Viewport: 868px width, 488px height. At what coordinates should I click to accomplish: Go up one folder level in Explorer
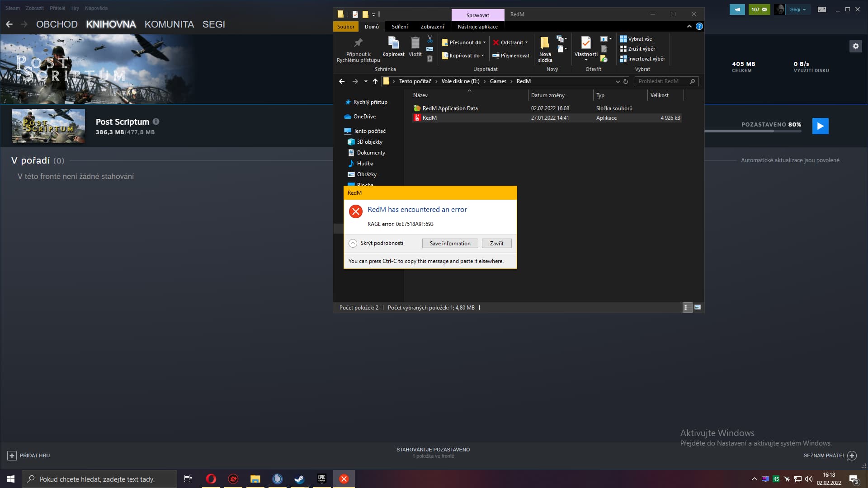point(375,81)
